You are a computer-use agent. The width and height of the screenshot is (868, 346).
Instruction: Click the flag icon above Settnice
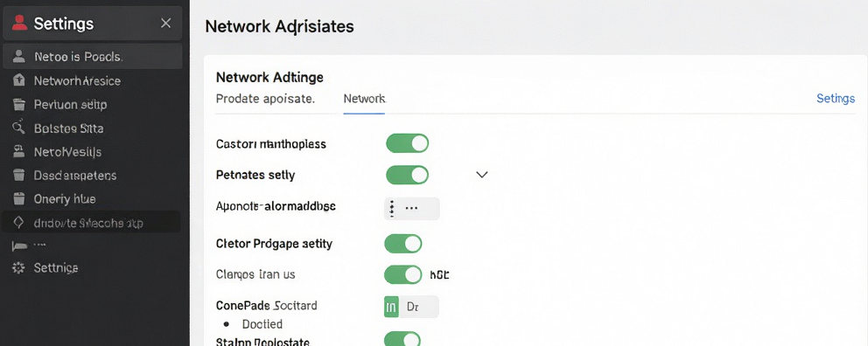point(19,246)
